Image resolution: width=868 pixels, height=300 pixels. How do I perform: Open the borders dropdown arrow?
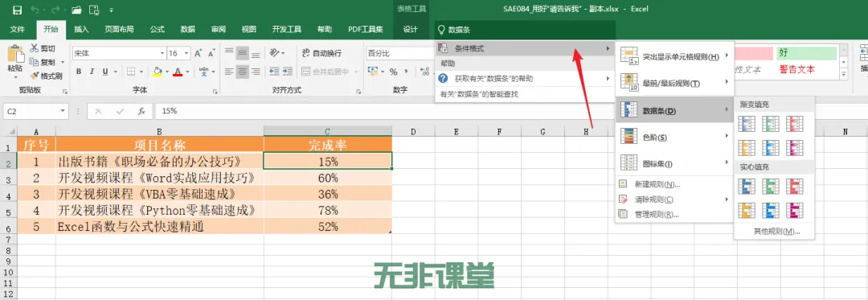click(x=141, y=72)
